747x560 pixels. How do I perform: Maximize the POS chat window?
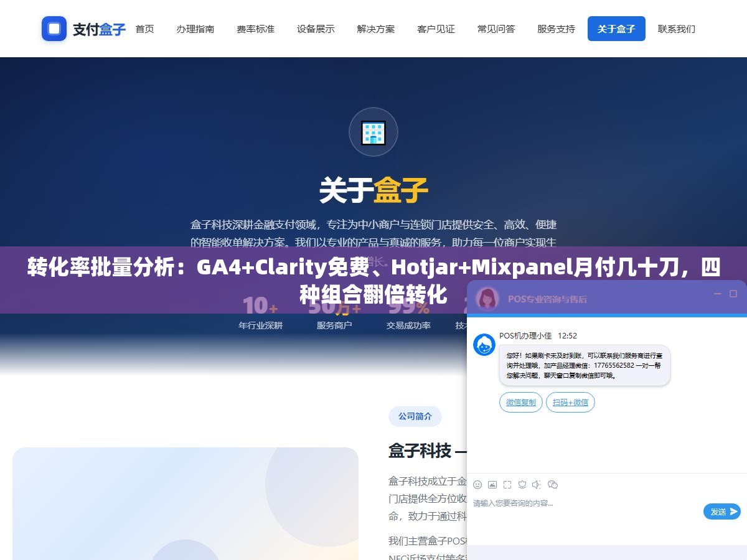click(735, 294)
